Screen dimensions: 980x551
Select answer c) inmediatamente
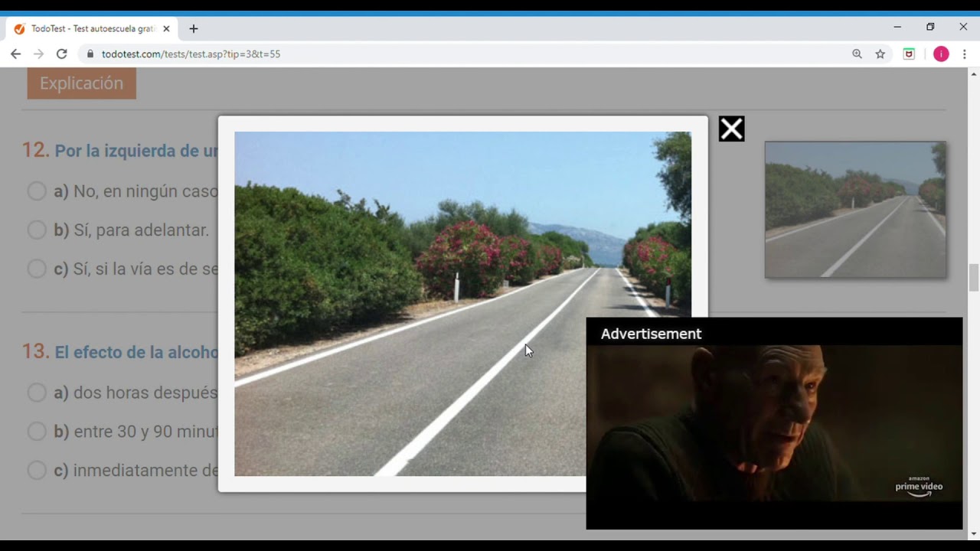[37, 470]
